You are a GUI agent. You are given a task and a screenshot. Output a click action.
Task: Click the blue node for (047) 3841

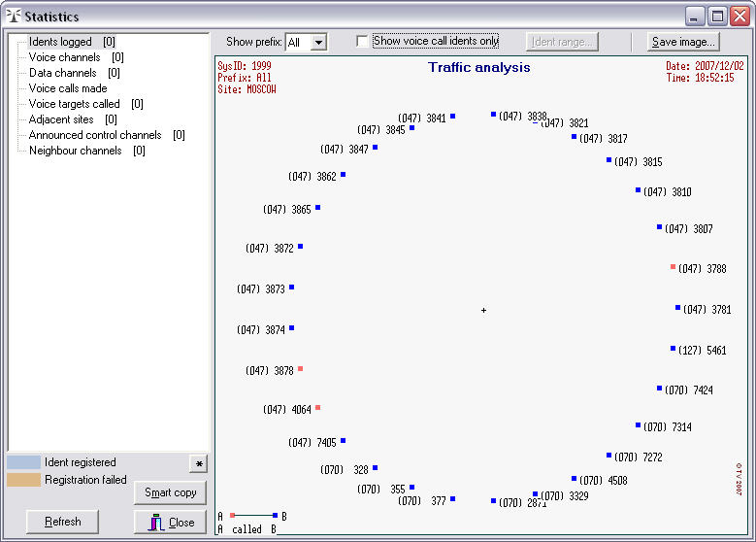coord(453,117)
